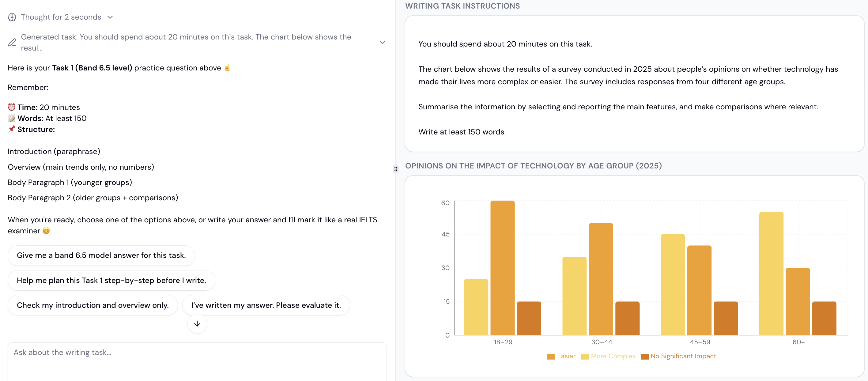This screenshot has width=868, height=381.
Task: Choose 'Help me plan this Task 1' option
Action: (x=111, y=280)
